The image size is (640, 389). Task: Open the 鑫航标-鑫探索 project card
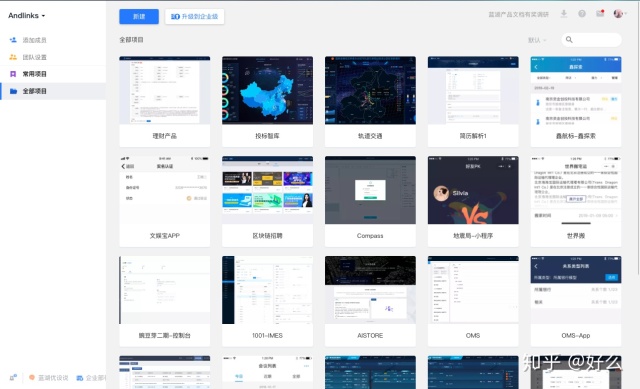click(576, 102)
